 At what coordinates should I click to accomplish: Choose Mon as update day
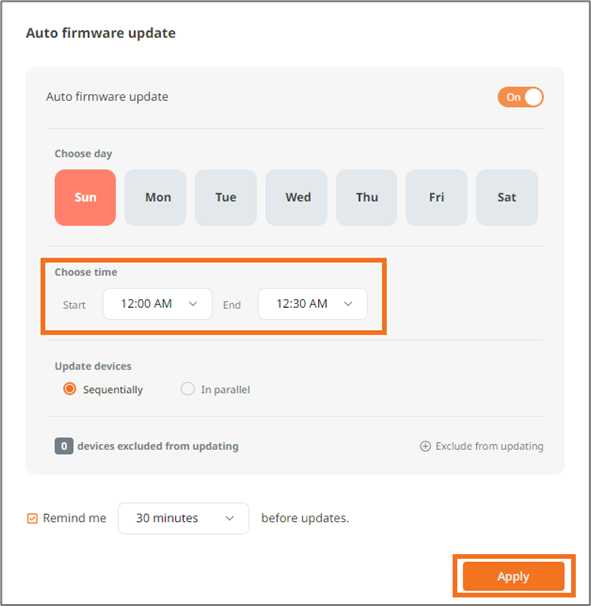coord(155,197)
